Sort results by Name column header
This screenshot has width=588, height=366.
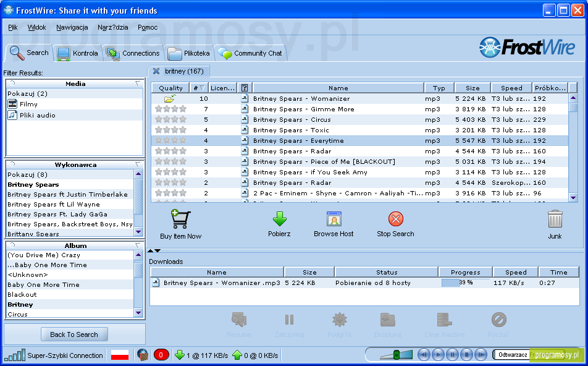coord(338,88)
